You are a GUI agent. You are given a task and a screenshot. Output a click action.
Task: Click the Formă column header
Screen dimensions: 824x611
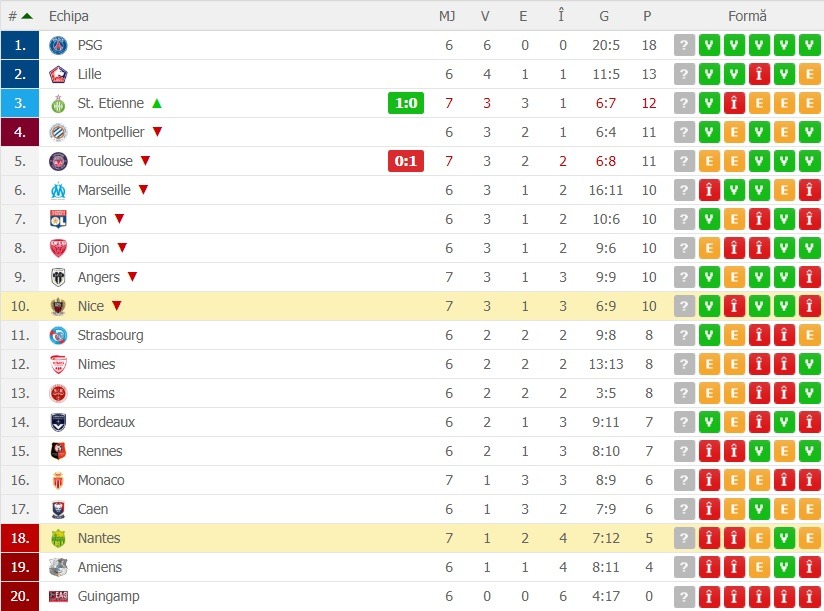(747, 16)
